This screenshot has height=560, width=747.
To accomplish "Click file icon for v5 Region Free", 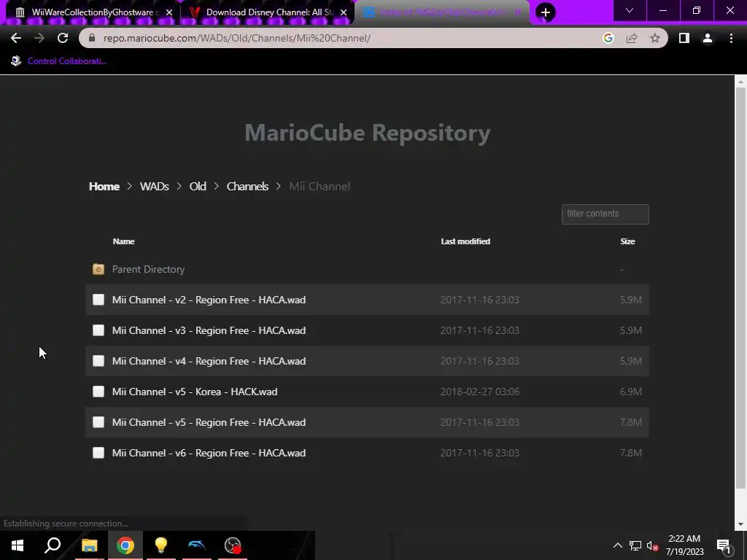I will (98, 422).
